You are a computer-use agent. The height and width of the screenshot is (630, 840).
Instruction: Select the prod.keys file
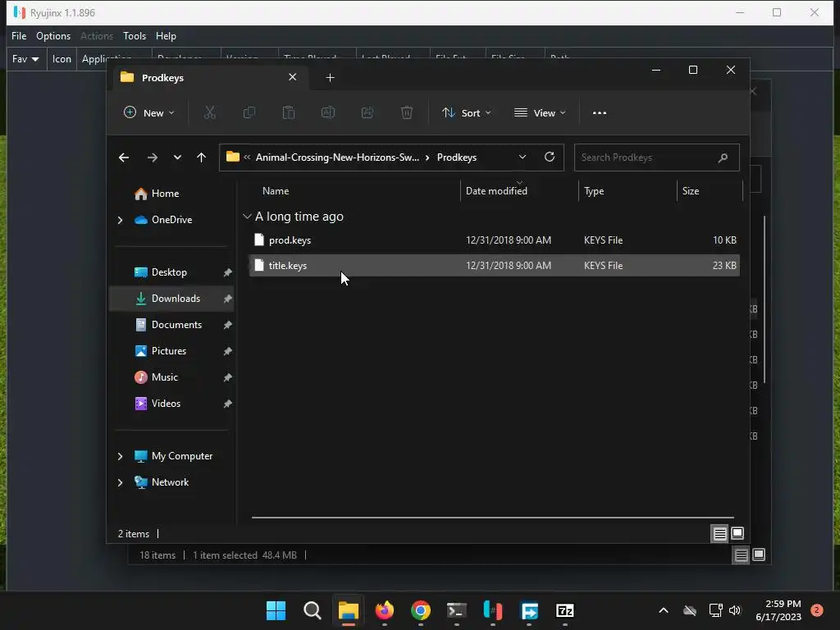(x=494, y=240)
